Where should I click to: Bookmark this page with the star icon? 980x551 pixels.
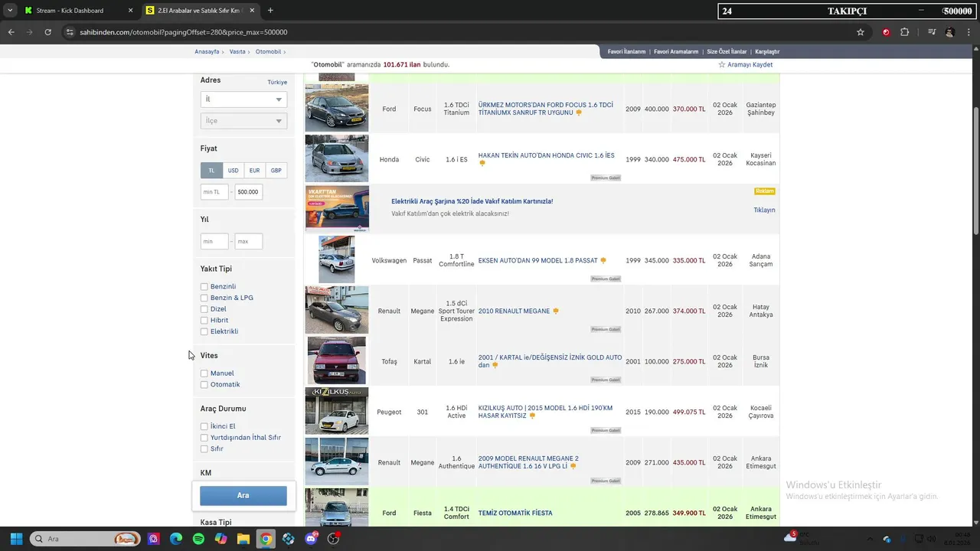click(861, 32)
